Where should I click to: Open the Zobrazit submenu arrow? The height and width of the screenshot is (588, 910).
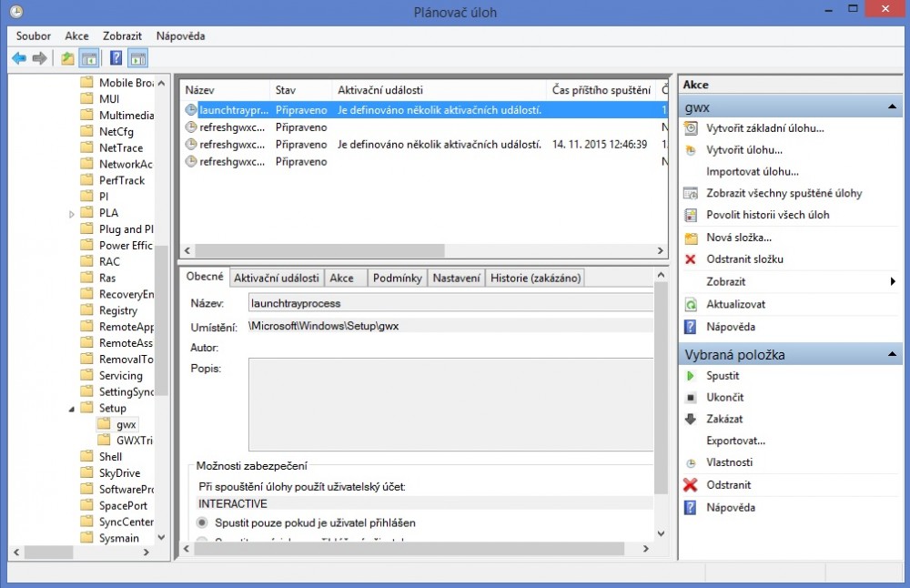pos(892,282)
